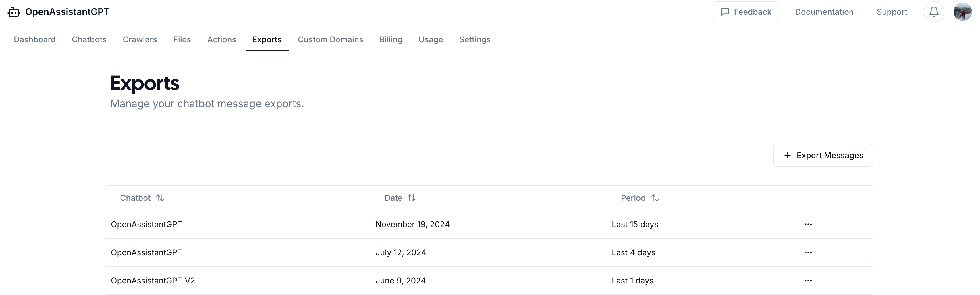Open the user profile avatar menu
Image resolution: width=980 pixels, height=295 pixels.
(x=962, y=12)
